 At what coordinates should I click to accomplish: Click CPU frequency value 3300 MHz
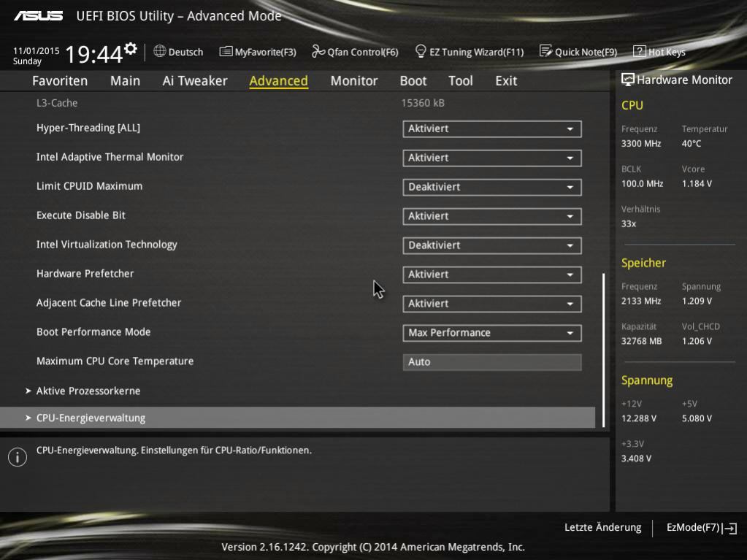click(x=641, y=143)
